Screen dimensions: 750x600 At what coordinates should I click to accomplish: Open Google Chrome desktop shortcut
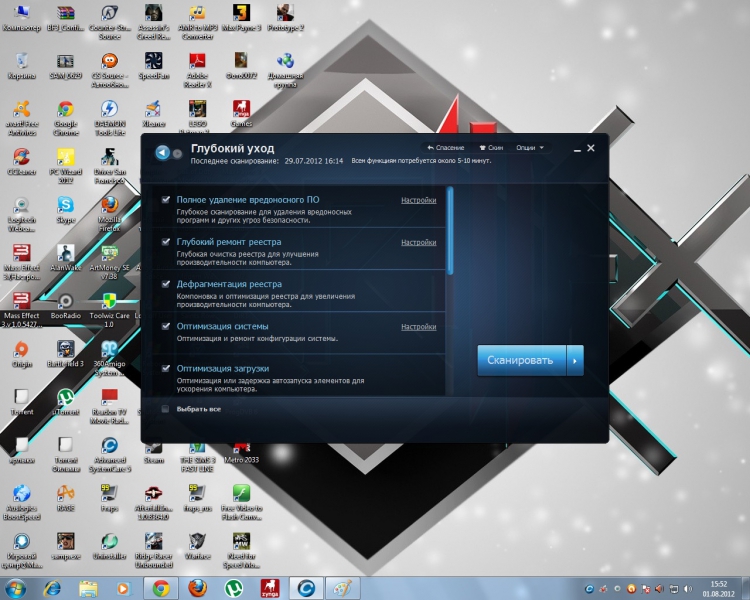(x=64, y=110)
